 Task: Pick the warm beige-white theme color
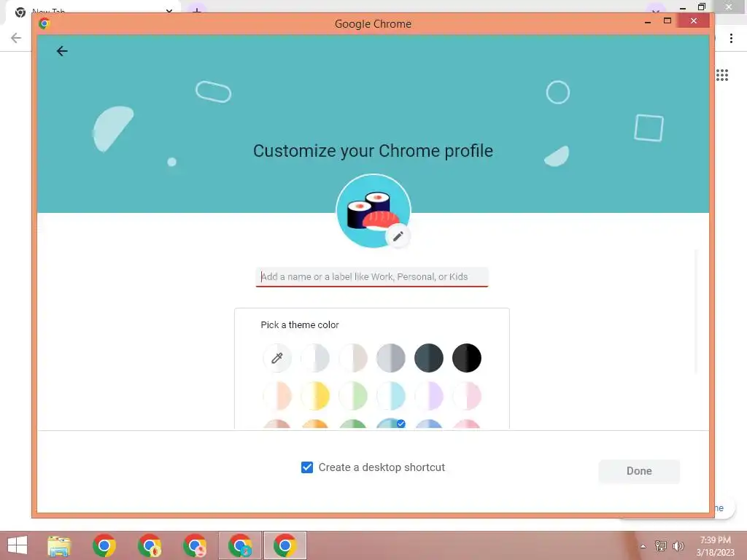353,357
